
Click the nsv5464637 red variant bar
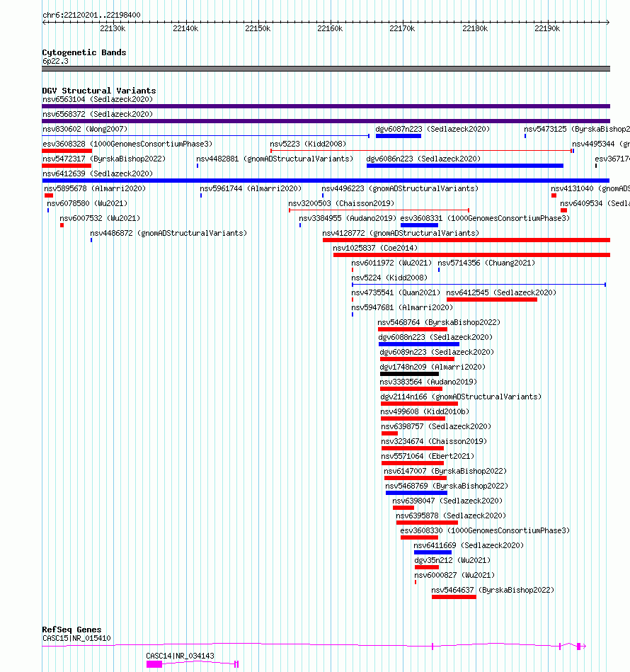pyautogui.click(x=454, y=597)
